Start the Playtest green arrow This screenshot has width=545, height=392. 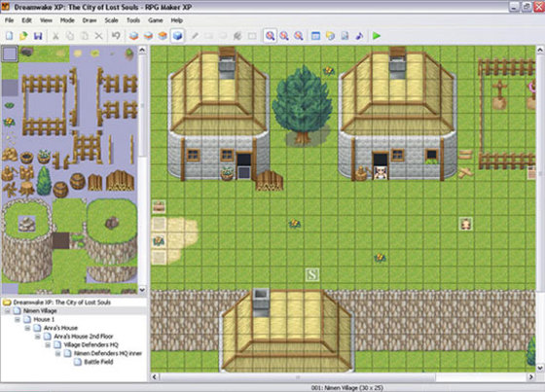(377, 35)
